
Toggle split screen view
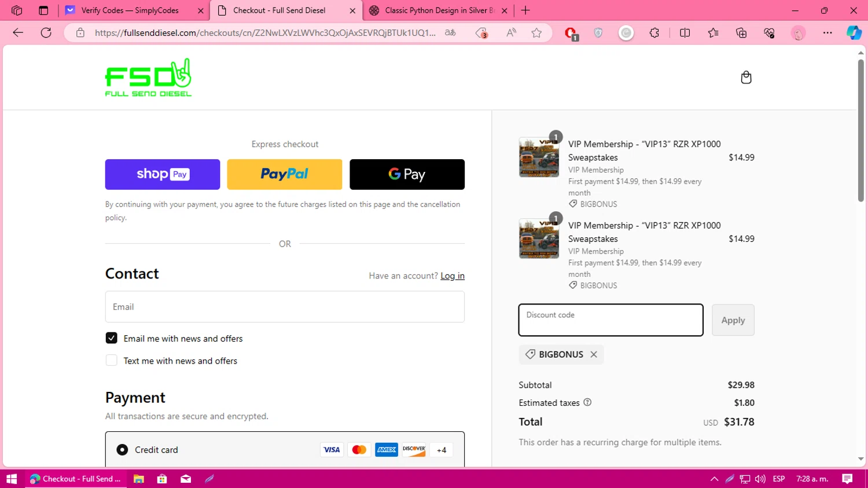click(685, 33)
